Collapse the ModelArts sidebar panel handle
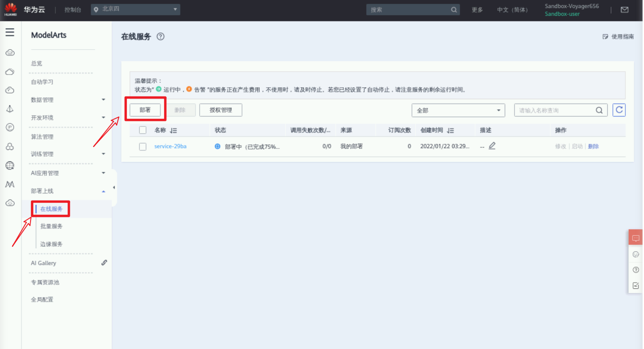The width and height of the screenshot is (644, 349). (x=114, y=188)
